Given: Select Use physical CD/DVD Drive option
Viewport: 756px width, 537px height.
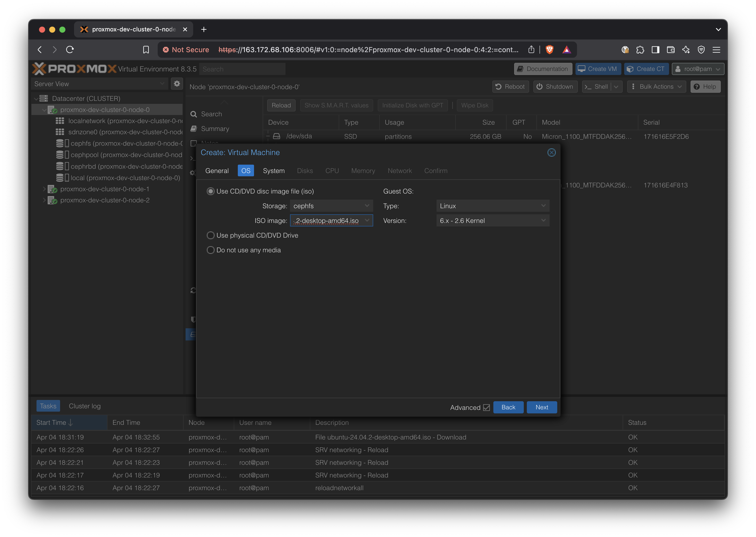Looking at the screenshot, I should tap(210, 235).
